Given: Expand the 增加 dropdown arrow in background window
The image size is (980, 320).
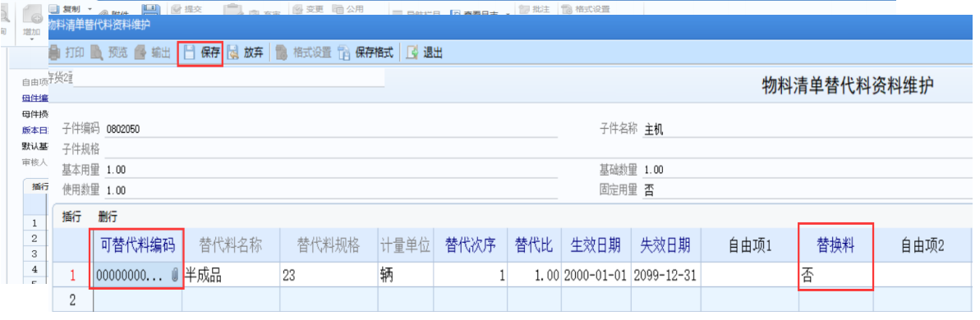Looking at the screenshot, I should 31,39.
